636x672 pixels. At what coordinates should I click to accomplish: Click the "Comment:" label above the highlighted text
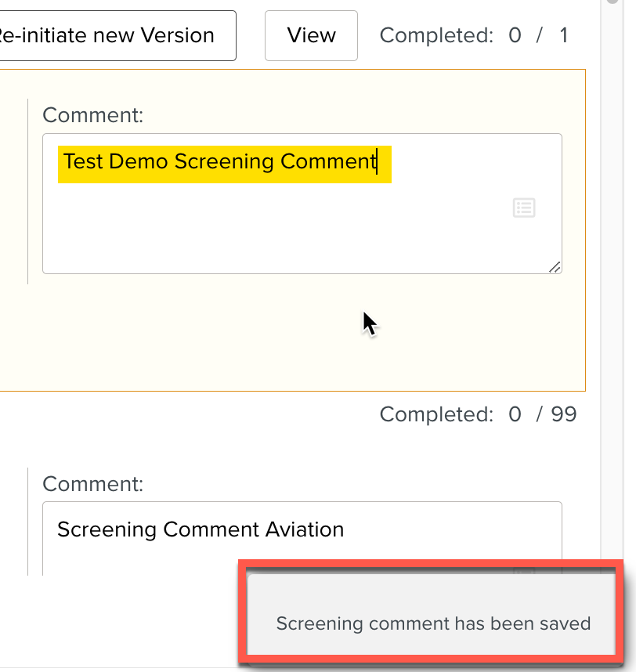(92, 114)
